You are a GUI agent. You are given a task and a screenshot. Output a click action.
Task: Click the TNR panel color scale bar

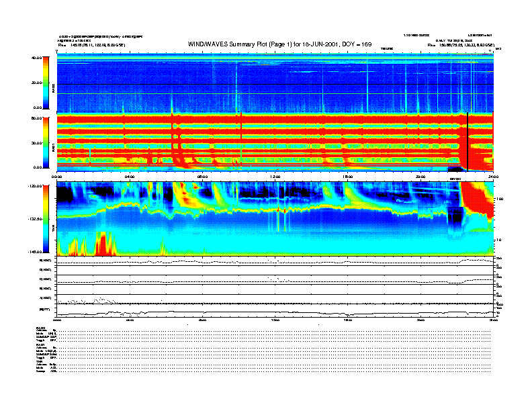[x=46, y=219]
